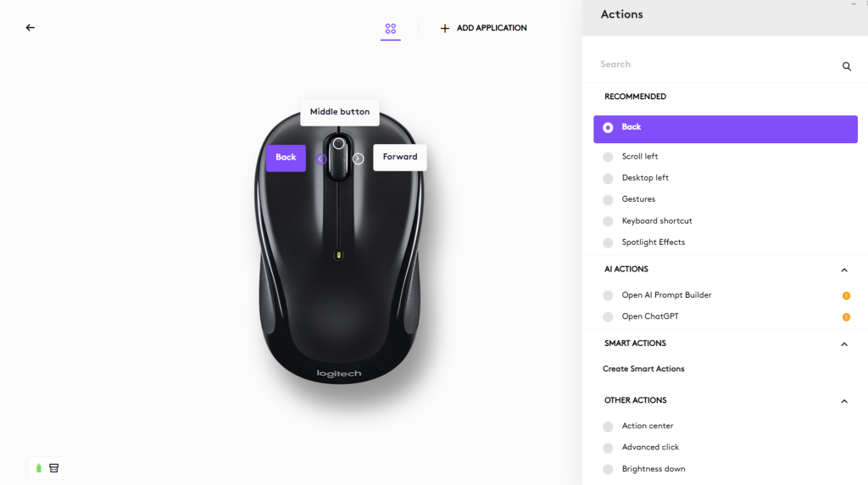Click the search magnifier icon
Image resolution: width=868 pixels, height=485 pixels.
(847, 66)
